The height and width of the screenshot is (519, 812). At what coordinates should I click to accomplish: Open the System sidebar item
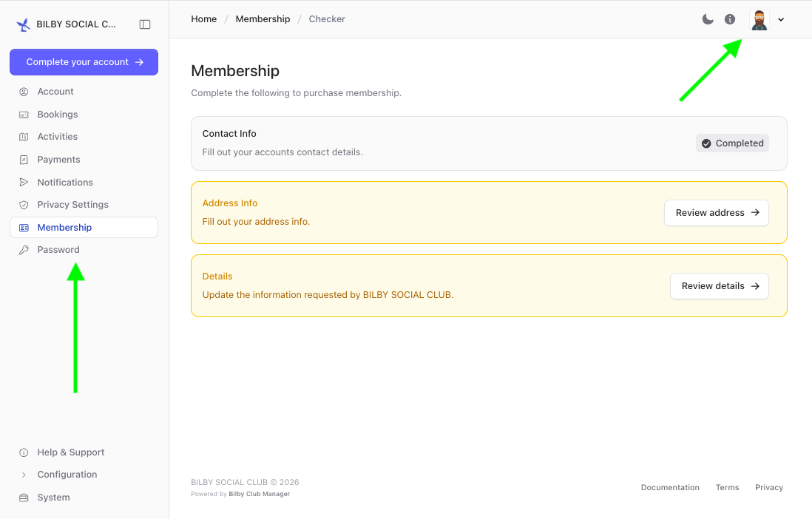(84, 498)
